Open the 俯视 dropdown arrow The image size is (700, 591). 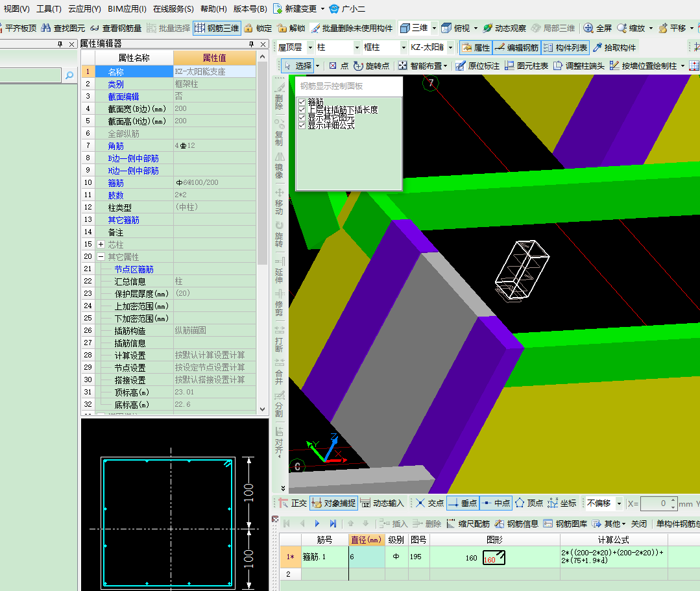[476, 28]
